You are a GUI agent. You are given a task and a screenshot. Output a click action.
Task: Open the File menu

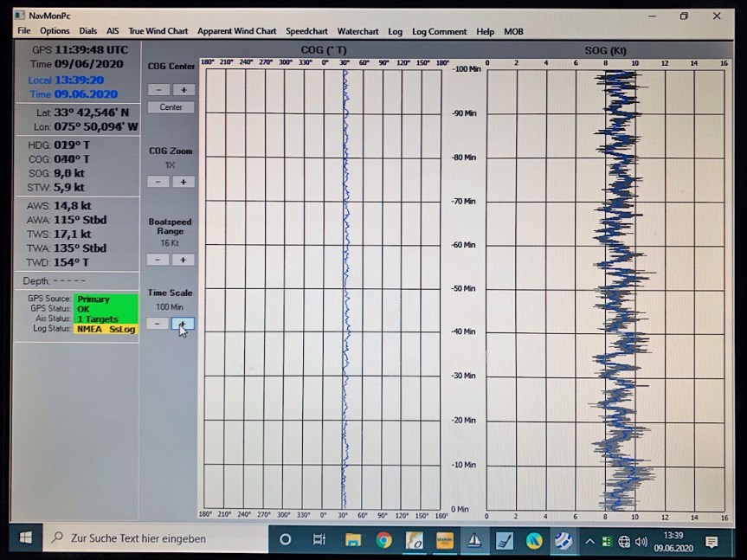pos(23,32)
